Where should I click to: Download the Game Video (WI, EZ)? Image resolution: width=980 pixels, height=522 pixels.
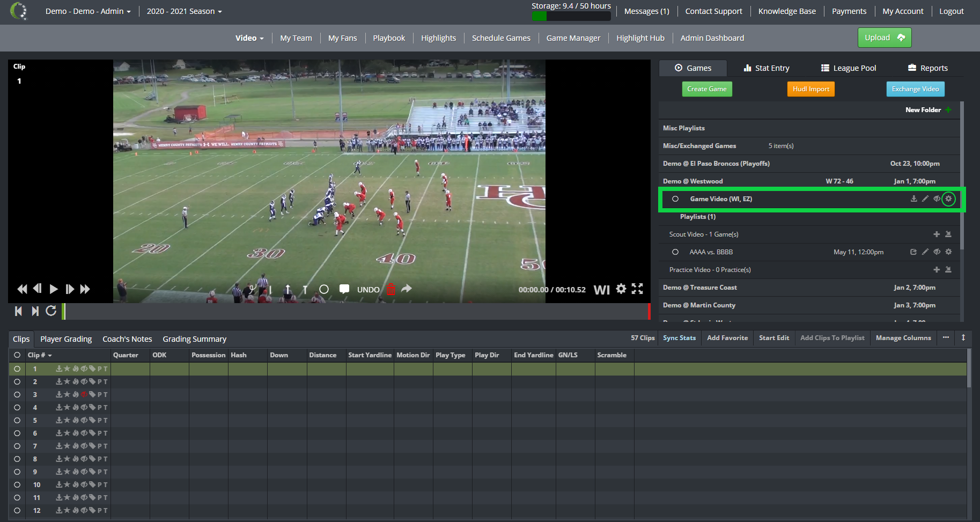point(913,198)
